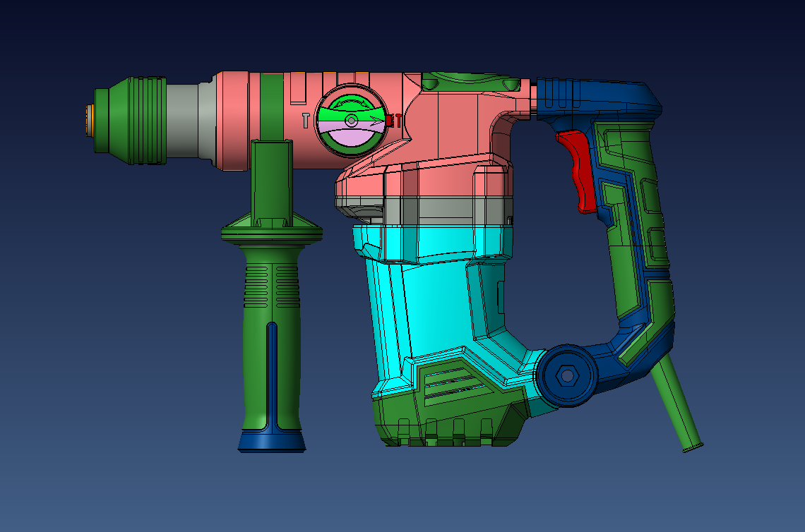Click the grey T marking left of the dial

pyautogui.click(x=306, y=121)
